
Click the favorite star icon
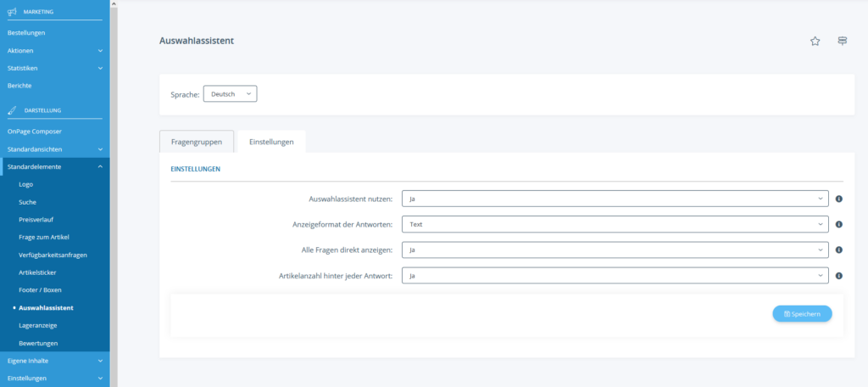click(815, 41)
